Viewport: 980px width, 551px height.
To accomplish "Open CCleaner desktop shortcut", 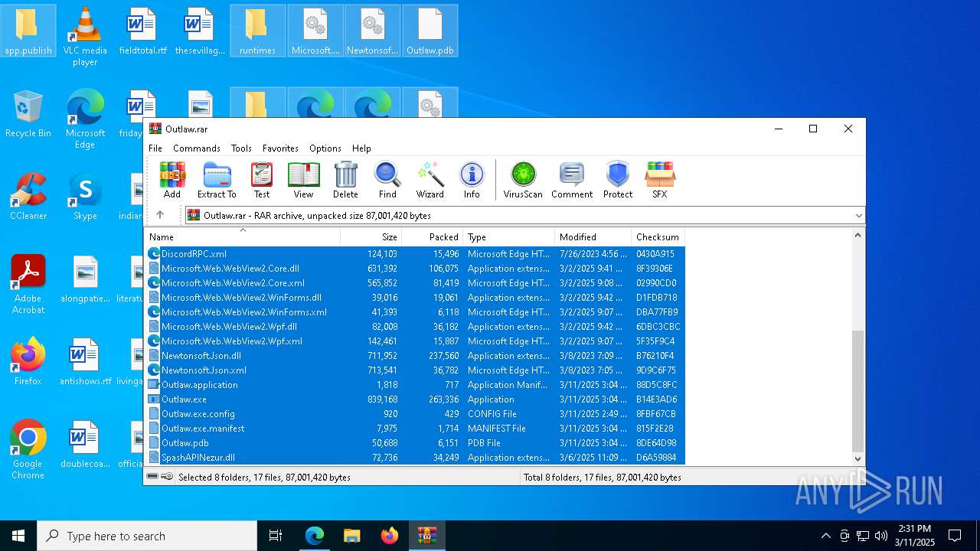I will [x=28, y=197].
